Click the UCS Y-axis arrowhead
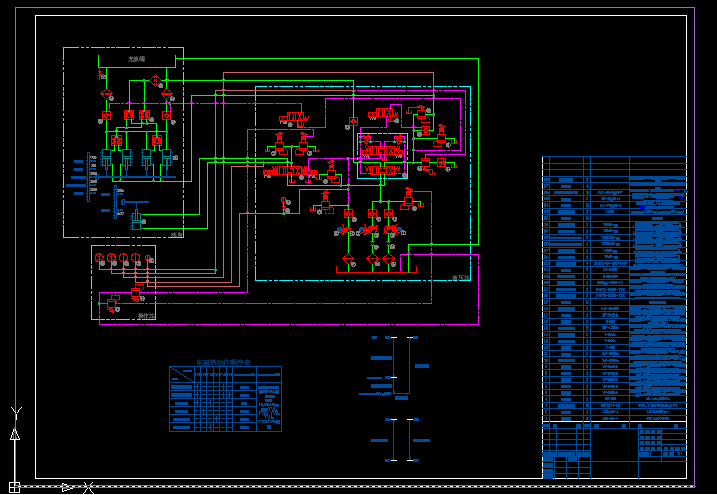The width and height of the screenshot is (717, 495). point(14,435)
